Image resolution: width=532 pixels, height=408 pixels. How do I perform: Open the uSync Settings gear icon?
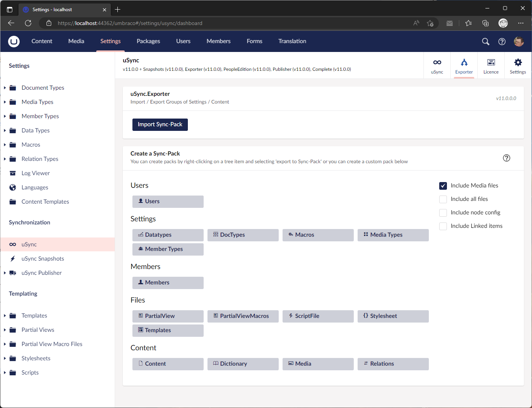click(x=518, y=65)
